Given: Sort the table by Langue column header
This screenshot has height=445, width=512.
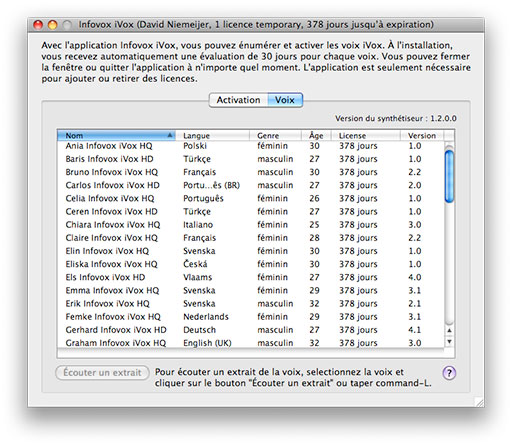Looking at the screenshot, I should (212, 135).
